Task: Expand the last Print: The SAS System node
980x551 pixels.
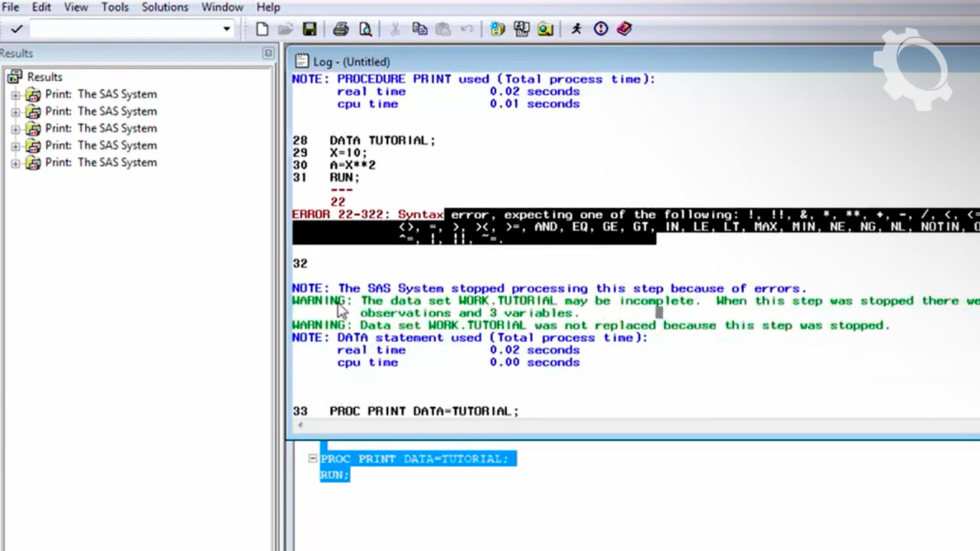Action: [x=15, y=163]
